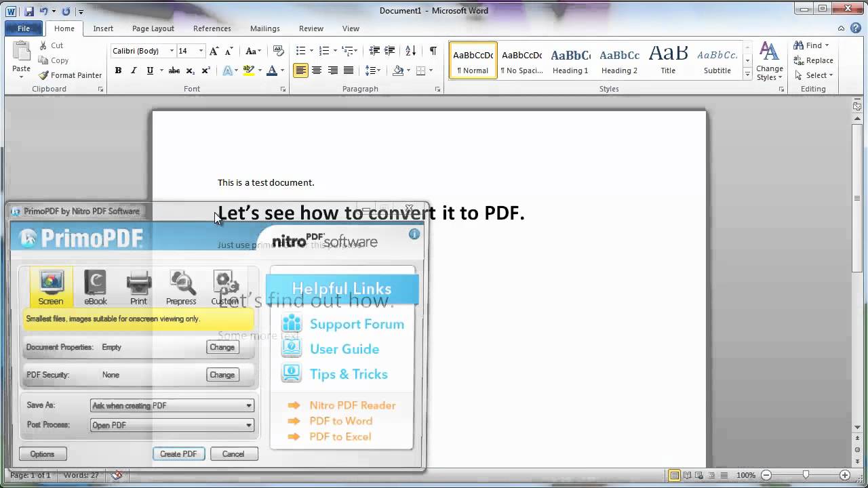Image resolution: width=868 pixels, height=488 pixels.
Task: Click the proofing status icon in status bar
Action: [x=117, y=475]
